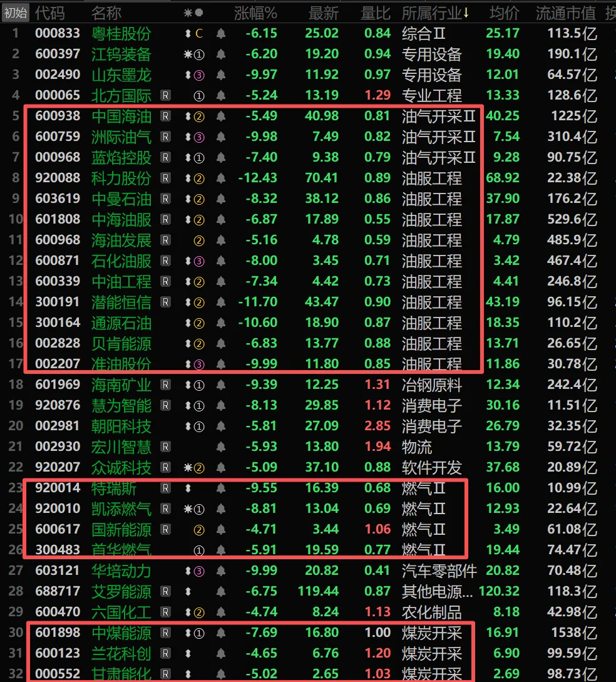This screenshot has height=682, width=616.
Task: Sort by the 最新 column header
Action: (324, 14)
